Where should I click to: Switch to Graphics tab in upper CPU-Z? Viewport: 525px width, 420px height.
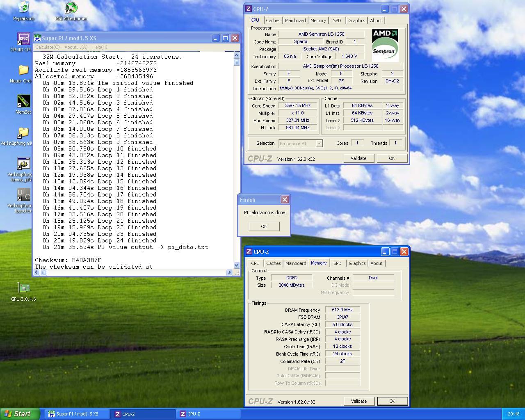coord(356,21)
